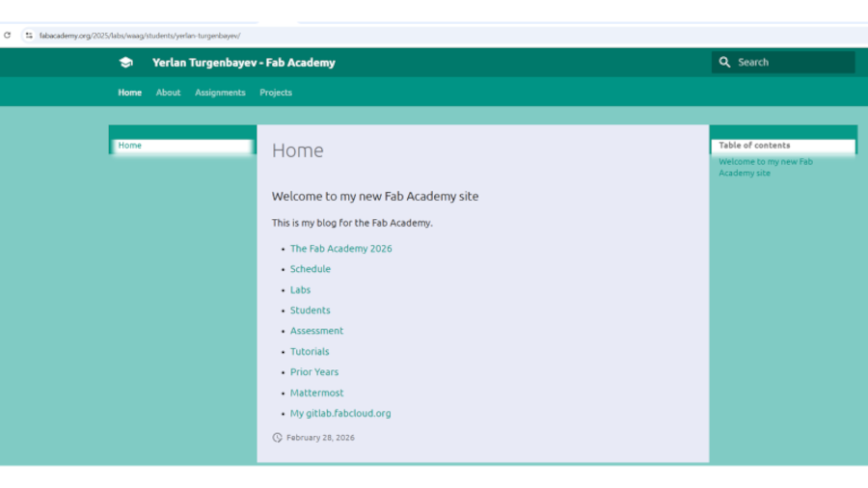The image size is (868, 488).
Task: Open the About tab
Action: tap(168, 93)
